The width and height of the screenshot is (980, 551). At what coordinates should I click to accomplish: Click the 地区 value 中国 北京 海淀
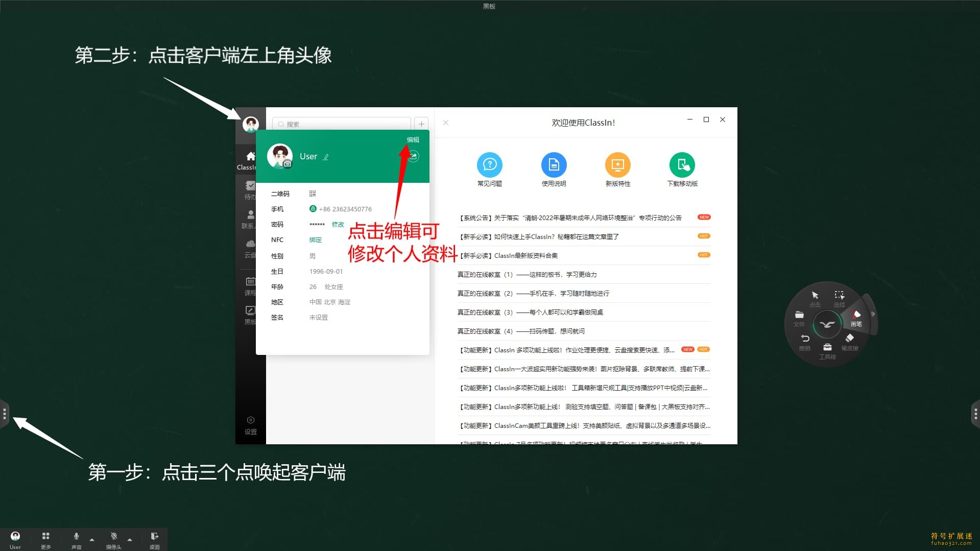330,302
